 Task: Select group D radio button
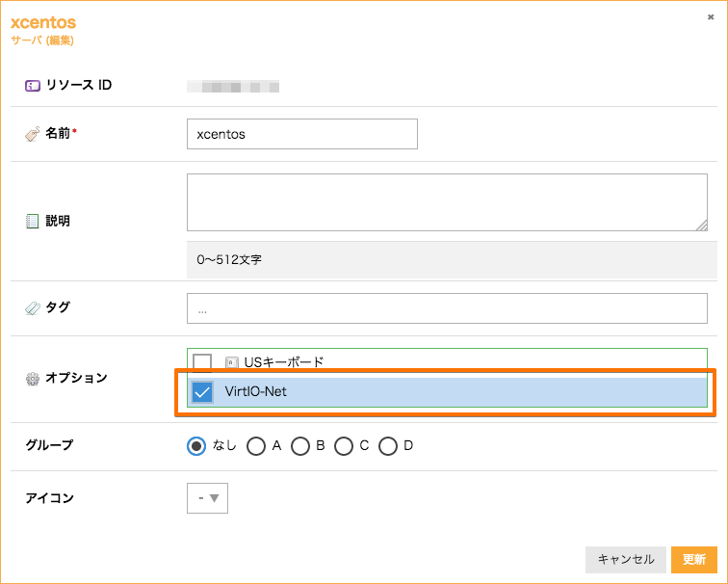(388, 445)
